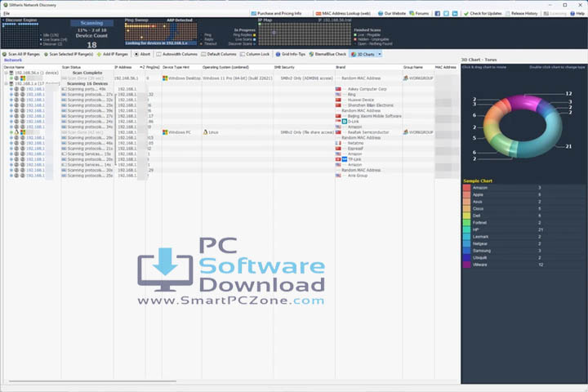This screenshot has width=588, height=392.
Task: Check for Updates
Action: (x=483, y=14)
